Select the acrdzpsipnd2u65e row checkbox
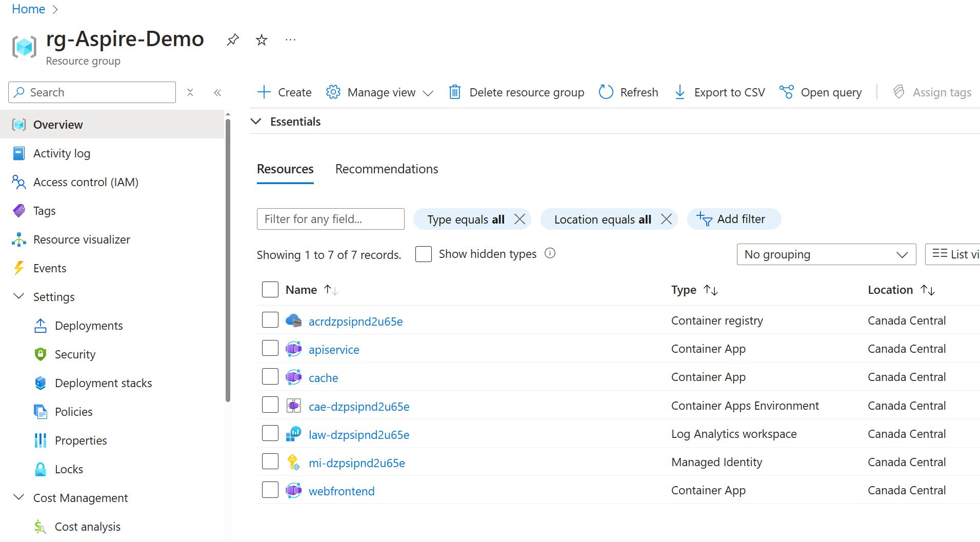 (x=270, y=320)
